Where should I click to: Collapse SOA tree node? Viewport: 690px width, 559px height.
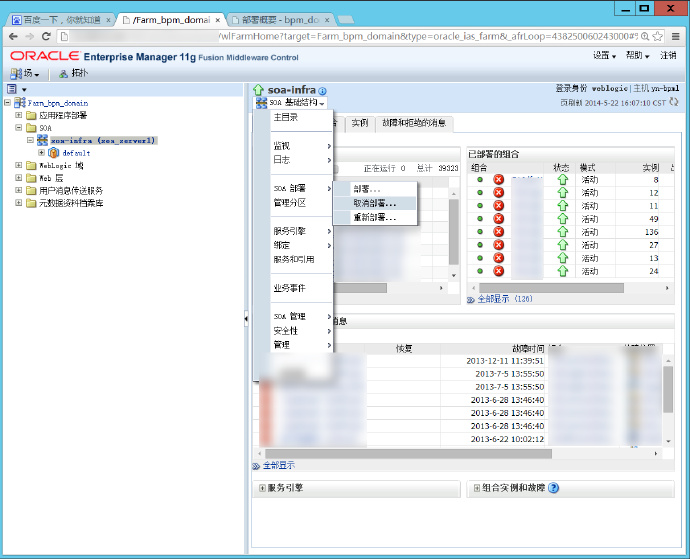(x=18, y=127)
